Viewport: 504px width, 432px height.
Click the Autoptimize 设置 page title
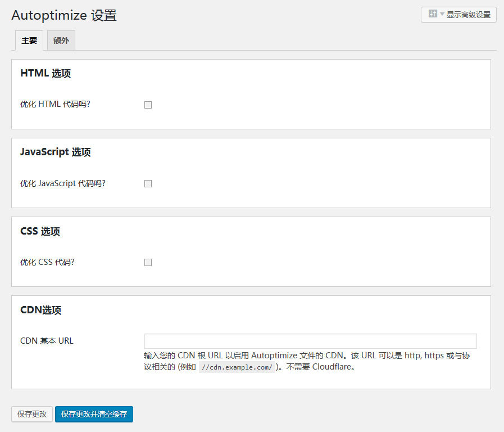[x=63, y=16]
